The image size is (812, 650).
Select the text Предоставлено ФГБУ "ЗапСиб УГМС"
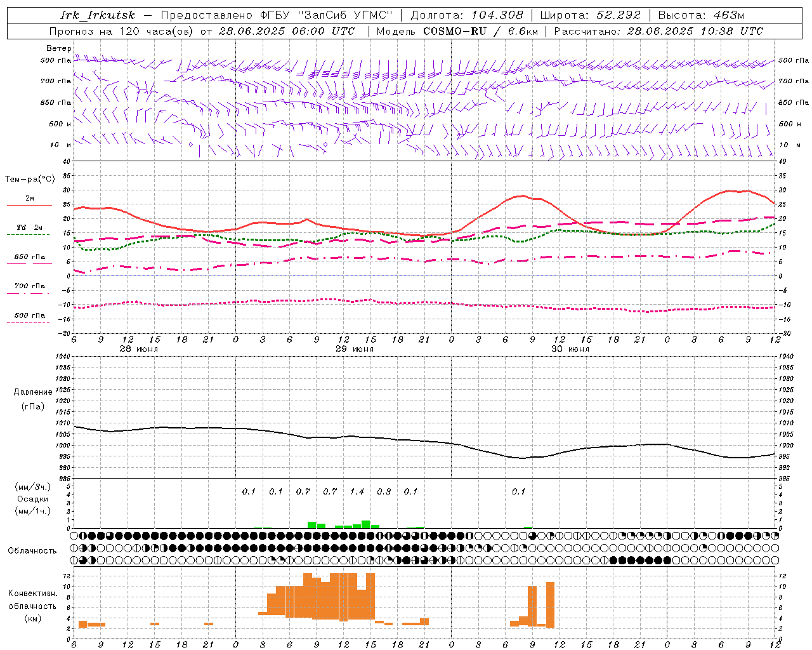click(x=277, y=15)
